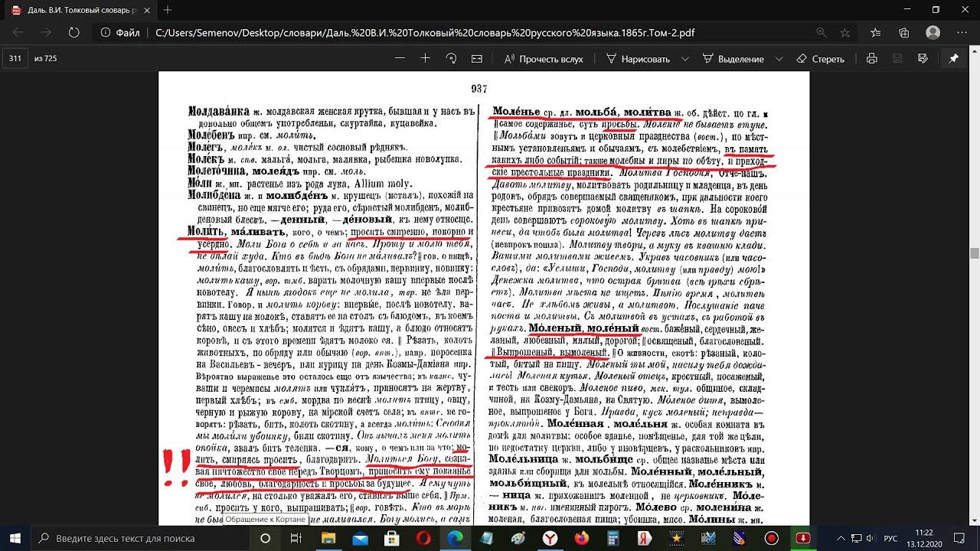Screen dimensions: 980x551
Task: Refresh the PDF page in the browser
Action: click(x=73, y=33)
